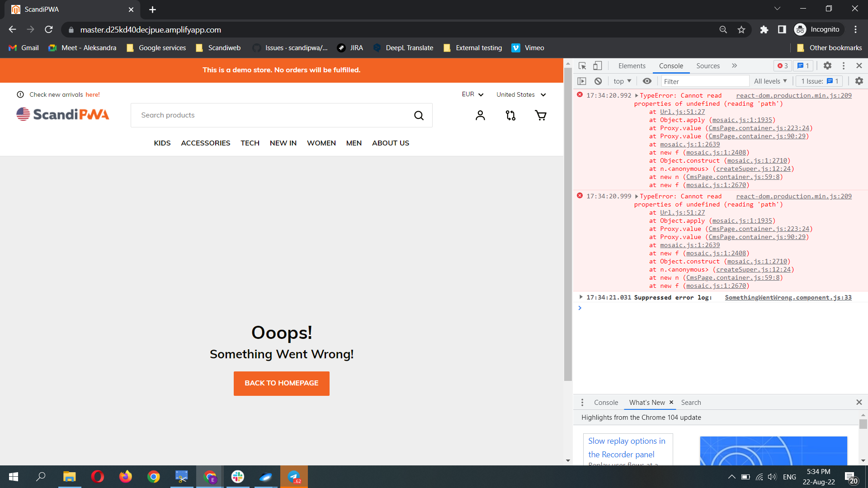The height and width of the screenshot is (488, 868).
Task: Open console settings on the filter bar
Action: pyautogui.click(x=859, y=81)
